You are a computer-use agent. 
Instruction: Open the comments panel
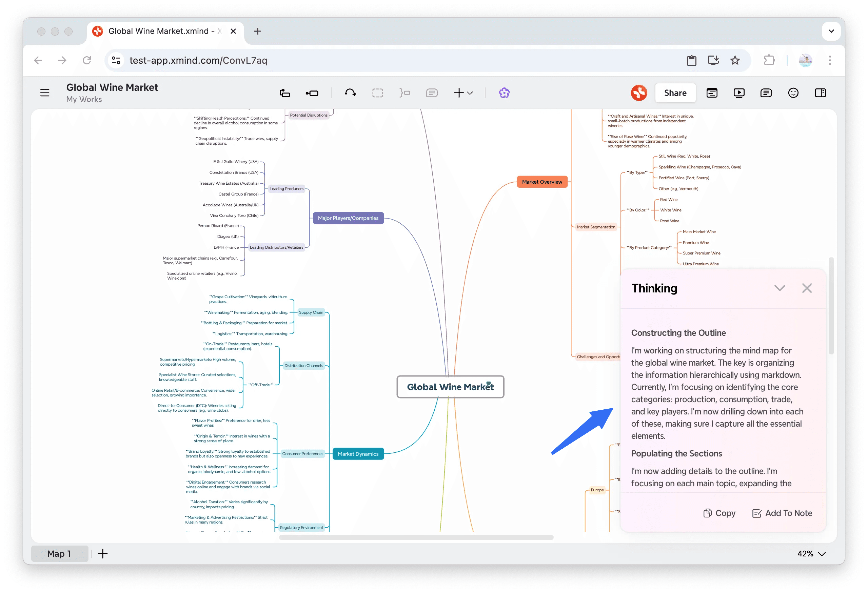click(766, 93)
